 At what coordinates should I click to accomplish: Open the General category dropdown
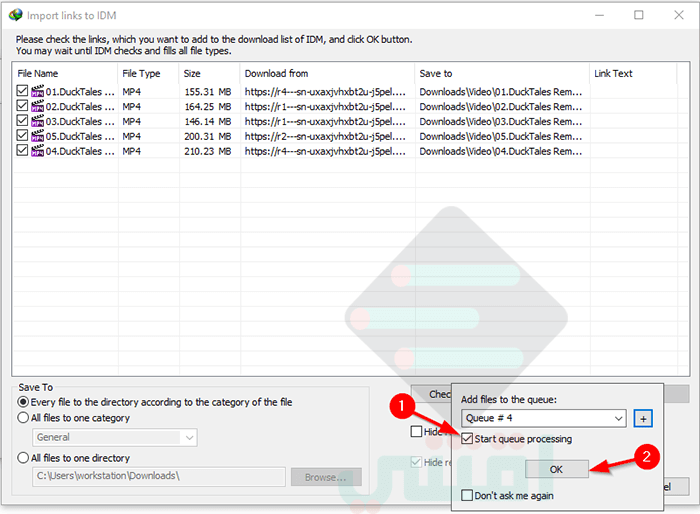(115, 437)
